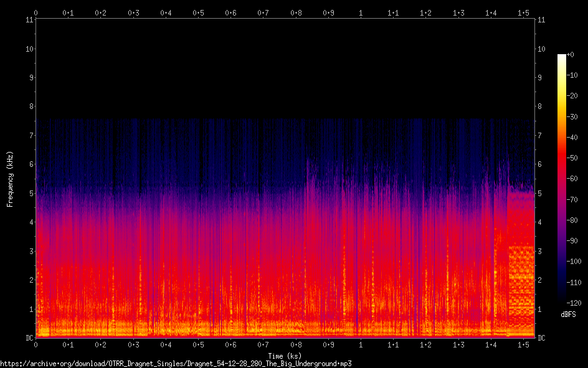The image size is (588, 368).
Task: Click the 1.4 mark on the top time axis
Action: coord(491,12)
